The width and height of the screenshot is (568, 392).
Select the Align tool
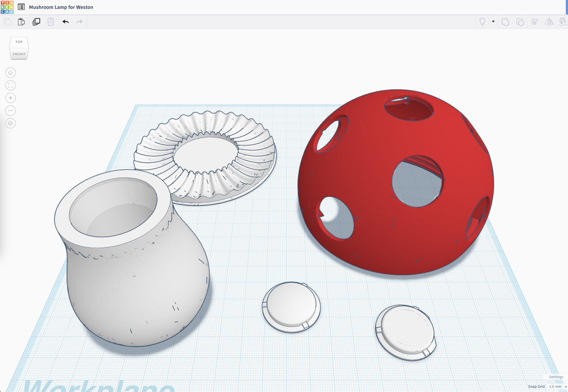coord(534,22)
